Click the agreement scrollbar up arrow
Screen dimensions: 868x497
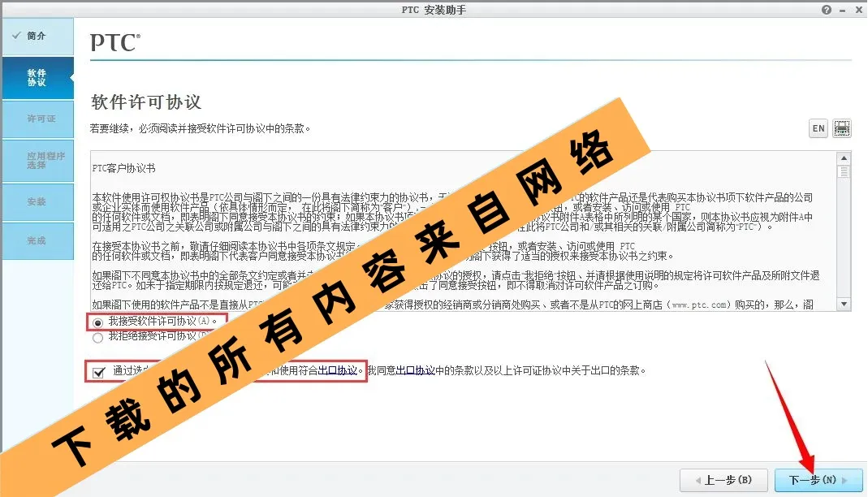coord(844,158)
